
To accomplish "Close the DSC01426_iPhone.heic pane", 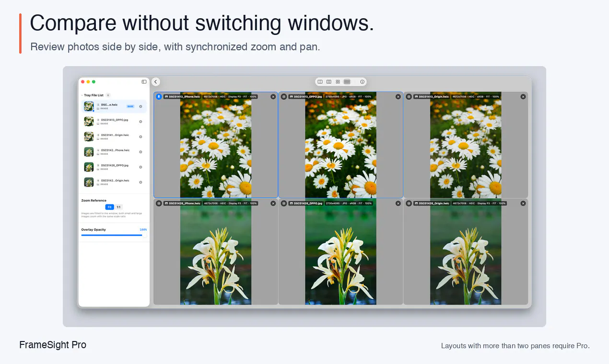I will (x=273, y=204).
